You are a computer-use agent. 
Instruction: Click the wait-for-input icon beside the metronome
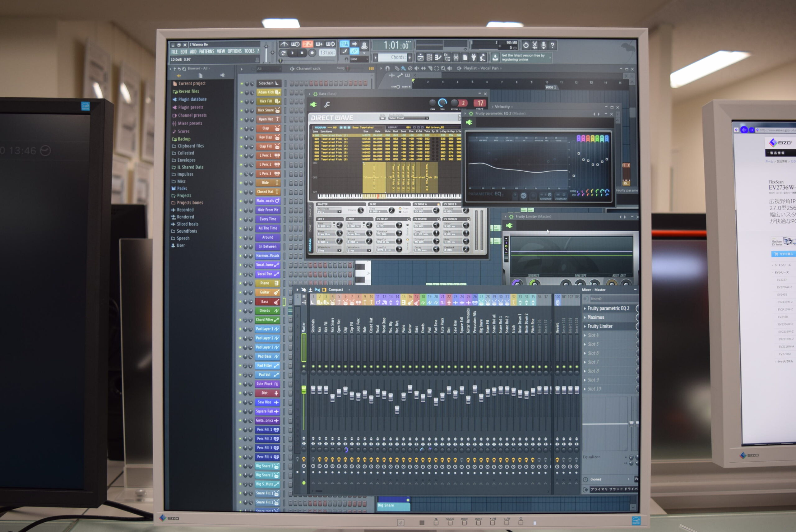click(x=295, y=44)
